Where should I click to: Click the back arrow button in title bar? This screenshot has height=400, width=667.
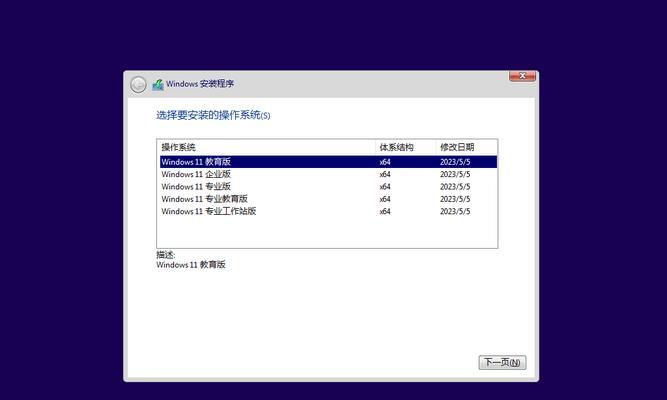click(x=138, y=85)
